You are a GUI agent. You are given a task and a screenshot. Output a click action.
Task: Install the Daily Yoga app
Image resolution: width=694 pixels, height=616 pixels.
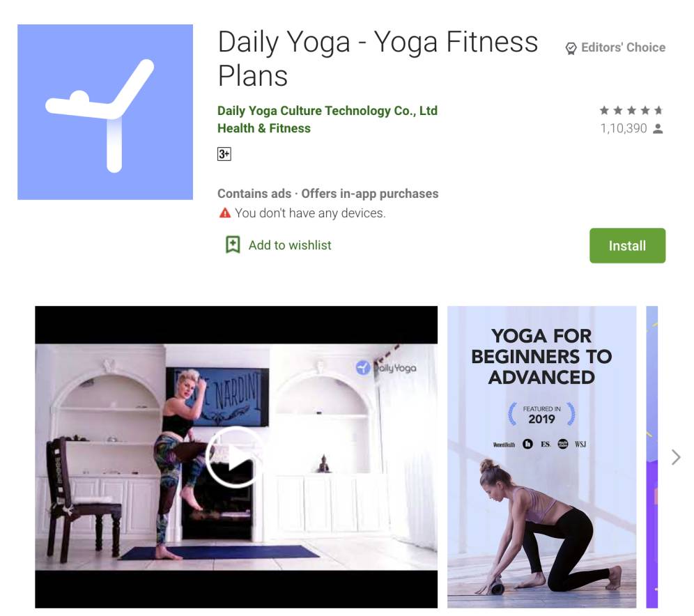(627, 245)
